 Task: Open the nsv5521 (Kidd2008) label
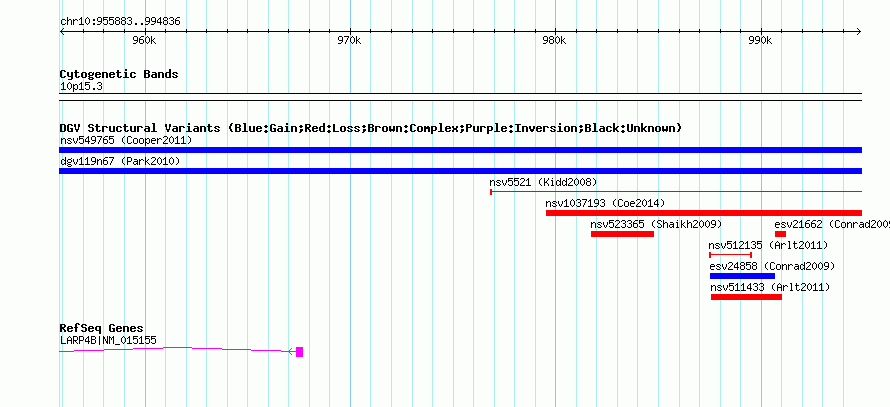[x=543, y=182]
